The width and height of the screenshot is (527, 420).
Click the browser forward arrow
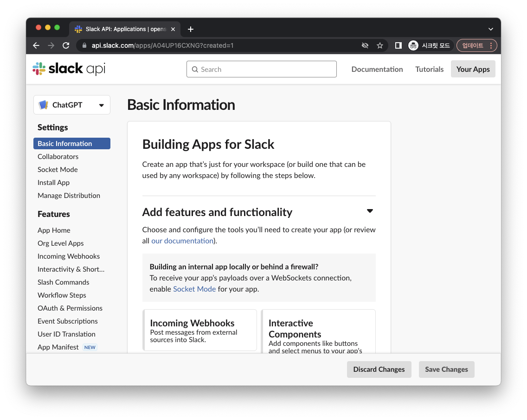pos(51,45)
